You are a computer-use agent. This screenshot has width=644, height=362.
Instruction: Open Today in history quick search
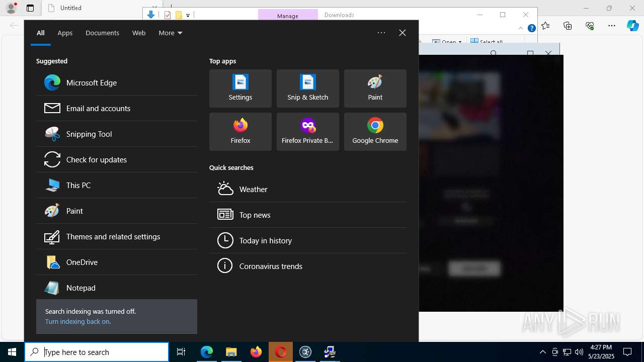coord(308,240)
